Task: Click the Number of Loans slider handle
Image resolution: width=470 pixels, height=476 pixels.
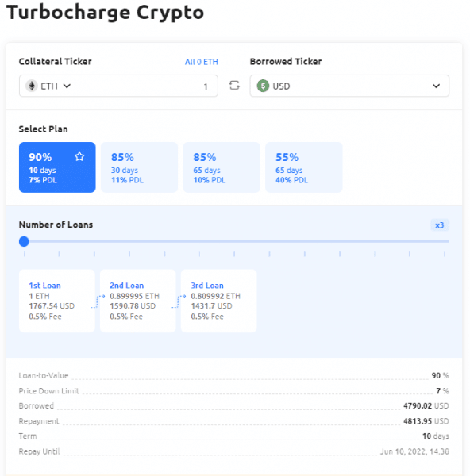Action: [x=24, y=242]
